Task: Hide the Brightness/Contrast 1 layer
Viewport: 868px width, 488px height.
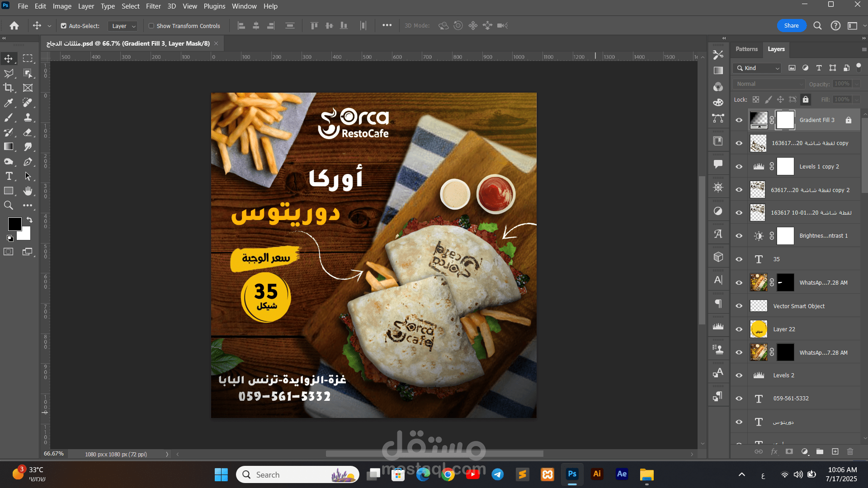Action: click(x=739, y=236)
